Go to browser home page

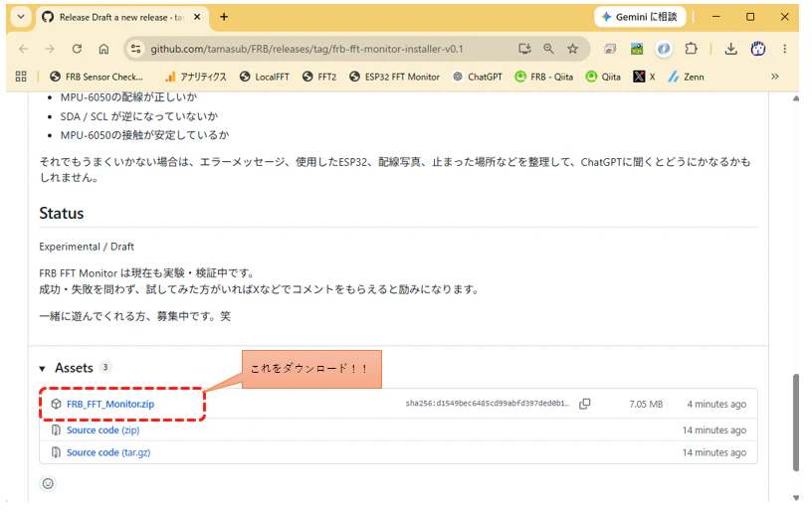tap(103, 49)
